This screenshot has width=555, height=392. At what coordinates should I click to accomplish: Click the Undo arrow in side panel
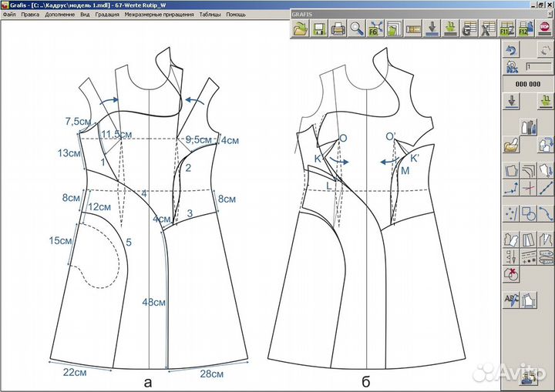(x=511, y=50)
